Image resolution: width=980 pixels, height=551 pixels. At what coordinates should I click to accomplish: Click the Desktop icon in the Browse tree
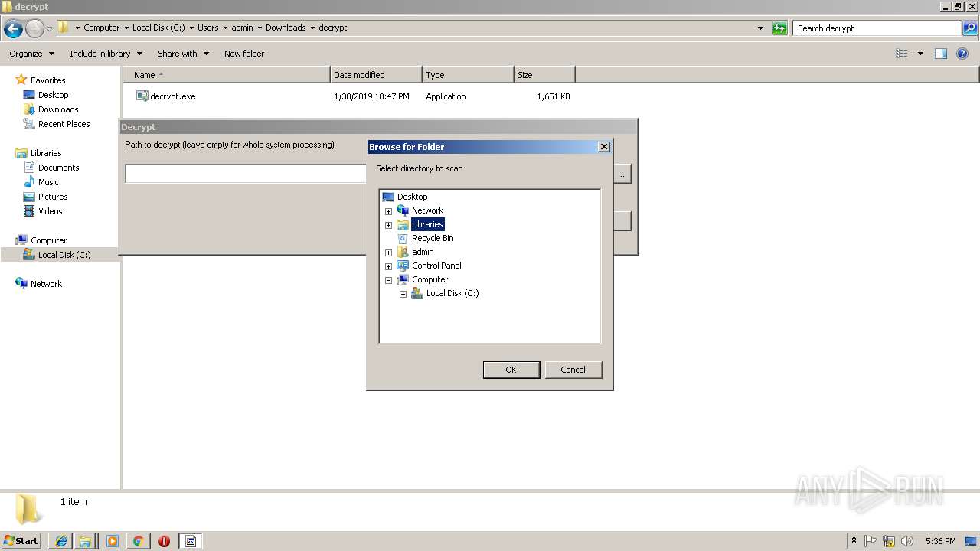[x=388, y=197]
